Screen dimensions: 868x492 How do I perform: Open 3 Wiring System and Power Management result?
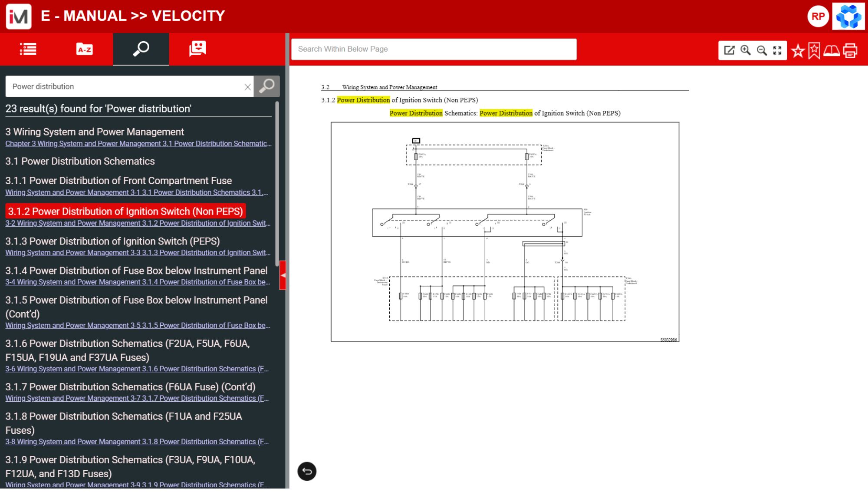point(95,132)
